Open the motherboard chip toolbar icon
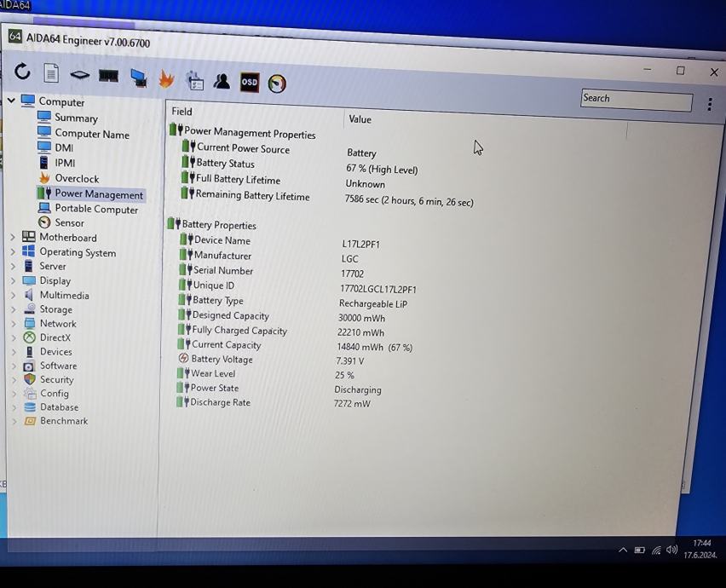Viewport: 726px width, 588px height. click(x=79, y=74)
